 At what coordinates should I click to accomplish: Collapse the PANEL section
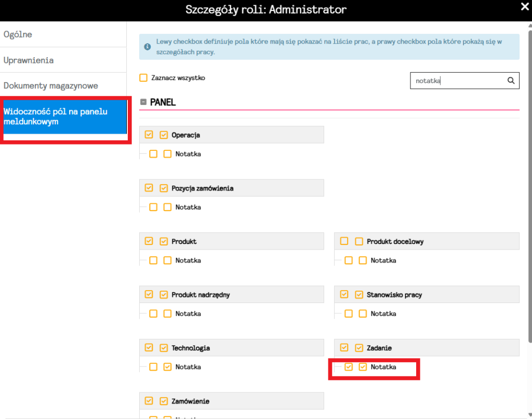click(x=143, y=102)
